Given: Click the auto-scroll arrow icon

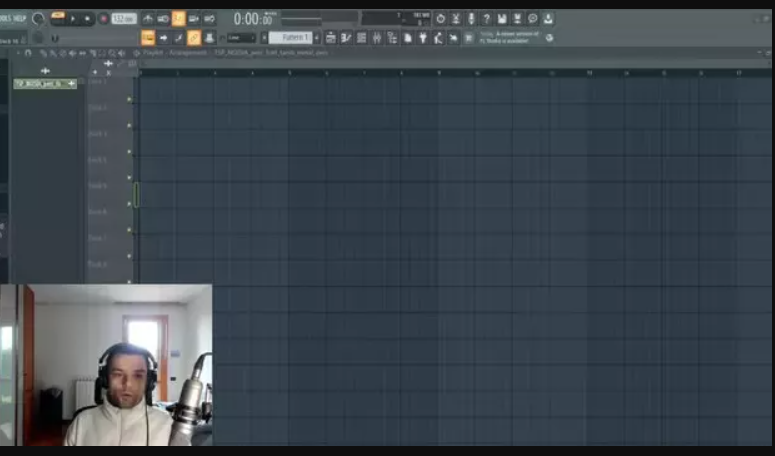Looking at the screenshot, I should 163,38.
